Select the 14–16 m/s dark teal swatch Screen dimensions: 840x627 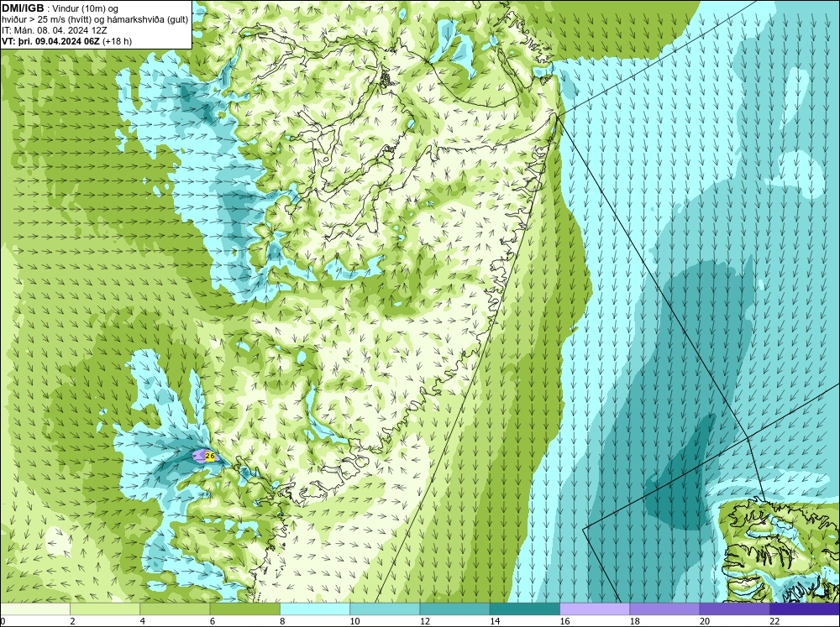point(525,609)
